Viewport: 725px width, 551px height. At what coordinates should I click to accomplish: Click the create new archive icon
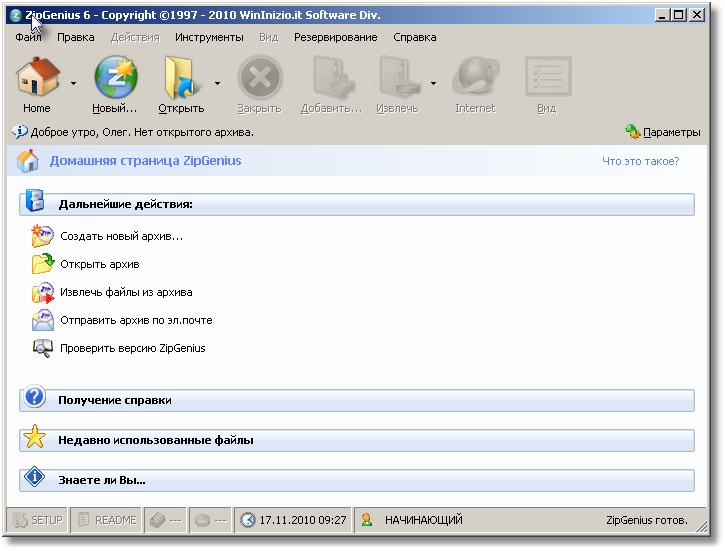click(x=42, y=236)
